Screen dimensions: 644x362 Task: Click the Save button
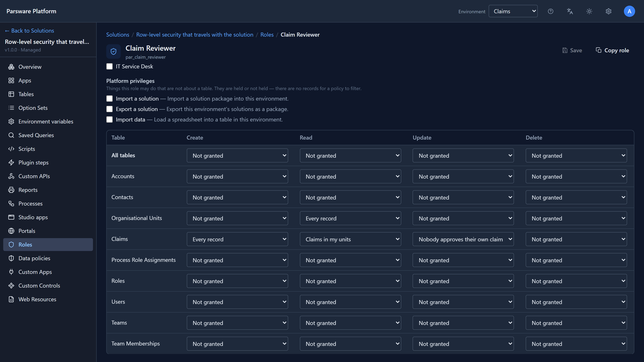(x=572, y=50)
